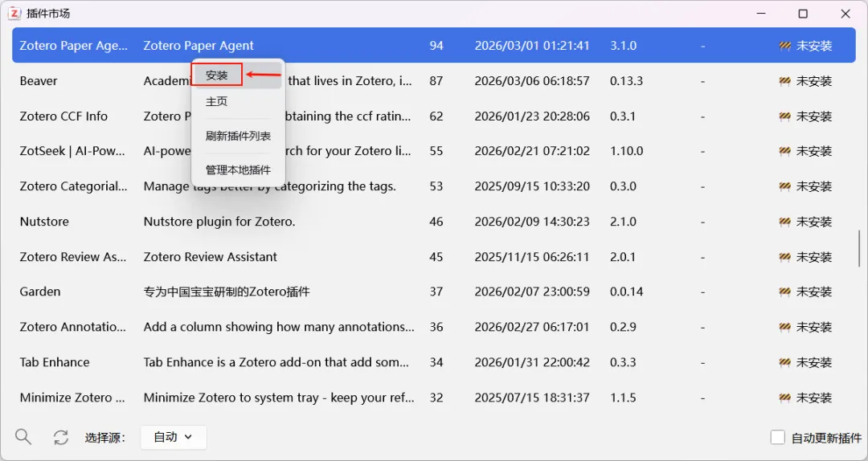Click version 0.13.3 for Beaver
The width and height of the screenshot is (868, 461).
click(627, 81)
